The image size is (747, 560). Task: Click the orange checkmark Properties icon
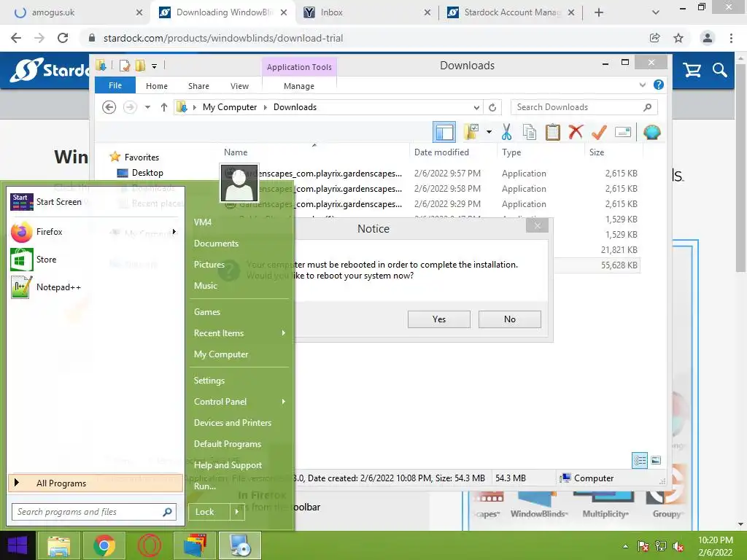(x=599, y=132)
